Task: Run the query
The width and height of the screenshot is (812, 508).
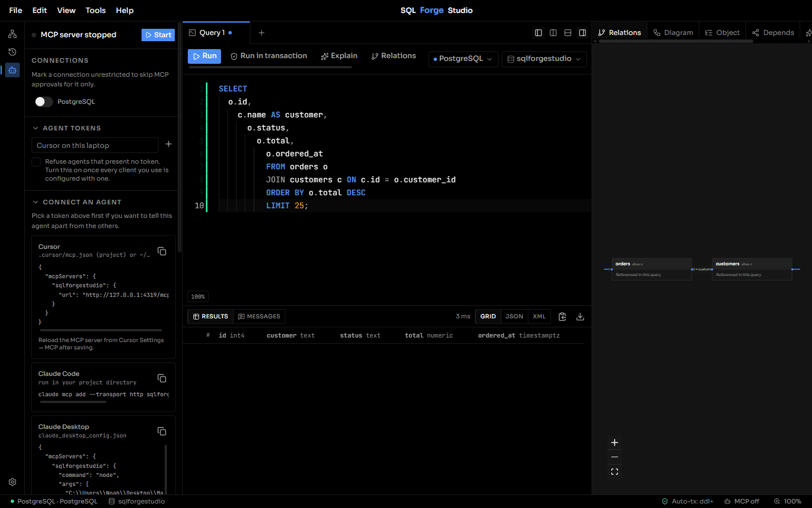Action: tap(204, 56)
